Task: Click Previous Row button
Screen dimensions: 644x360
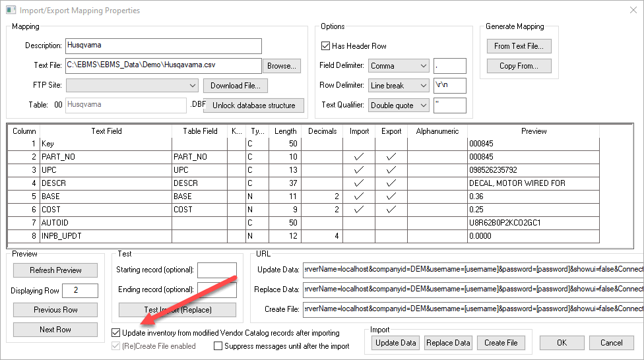Action: pos(55,310)
